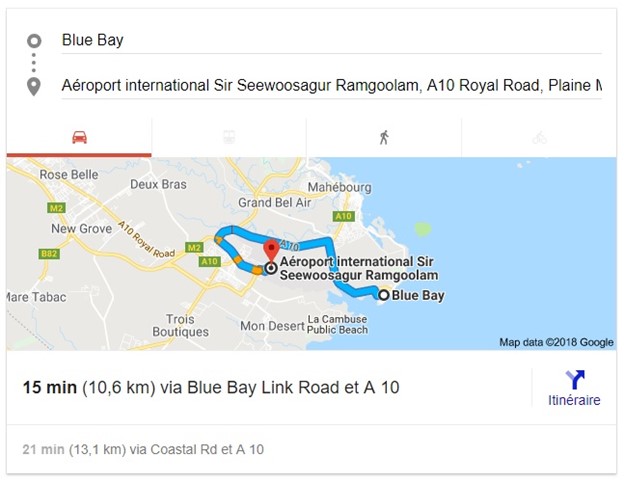The width and height of the screenshot is (624, 483).
Task: Select the 15 min Blue Bay Link Road route
Action: click(211, 387)
